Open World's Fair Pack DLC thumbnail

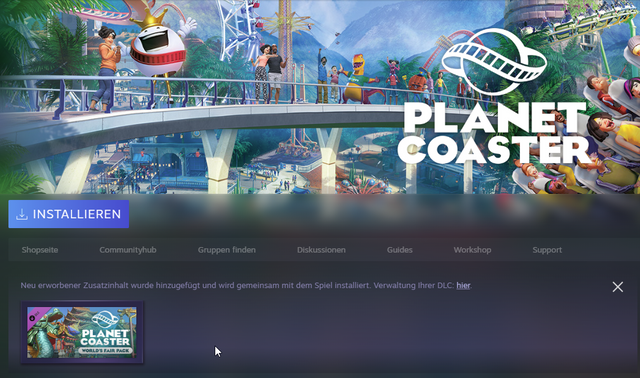pyautogui.click(x=82, y=332)
